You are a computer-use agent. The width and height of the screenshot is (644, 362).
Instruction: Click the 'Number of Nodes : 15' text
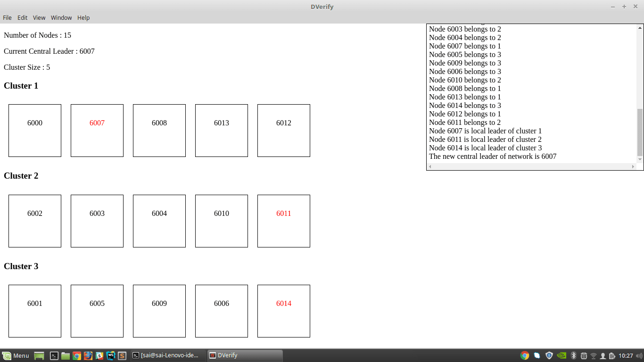(x=37, y=35)
